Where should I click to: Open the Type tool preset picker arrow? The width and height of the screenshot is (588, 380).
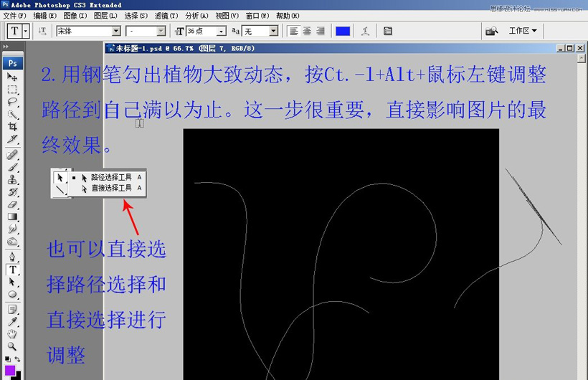tap(26, 31)
